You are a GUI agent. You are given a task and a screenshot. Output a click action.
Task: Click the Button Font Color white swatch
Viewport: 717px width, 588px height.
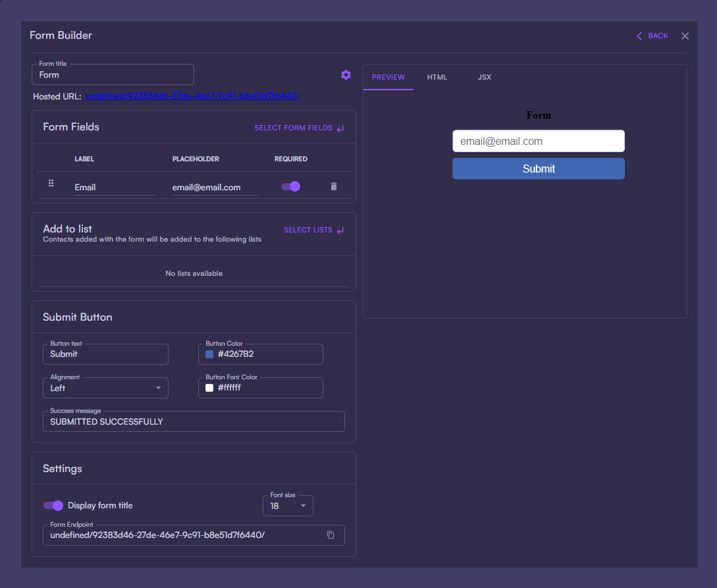[209, 388]
